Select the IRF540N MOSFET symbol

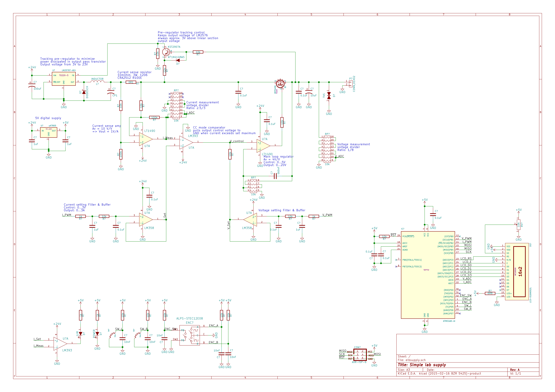(x=280, y=83)
